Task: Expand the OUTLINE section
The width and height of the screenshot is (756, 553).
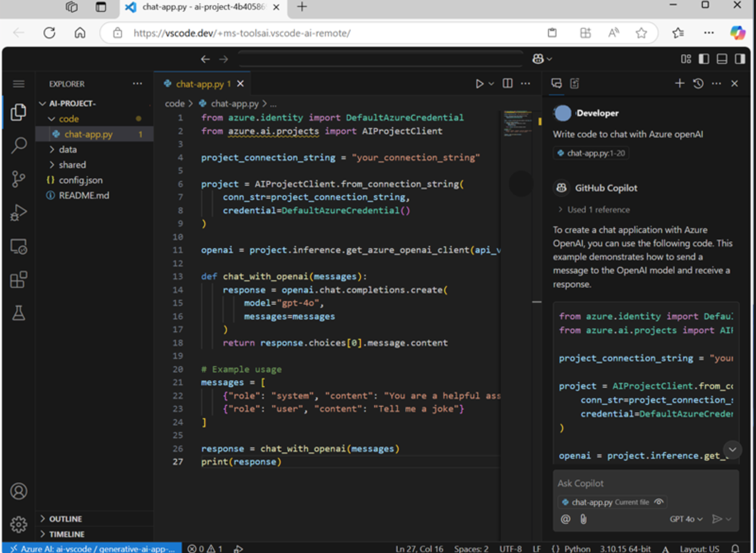Action: pos(65,519)
